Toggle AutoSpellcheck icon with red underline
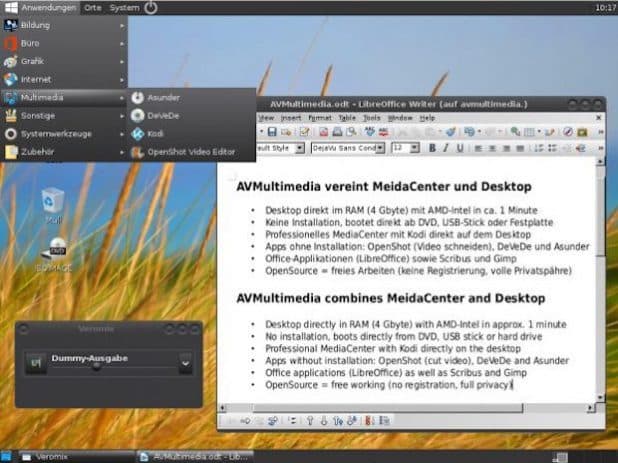 point(383,132)
